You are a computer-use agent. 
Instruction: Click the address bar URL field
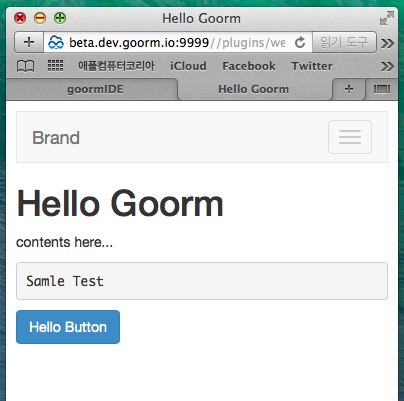pos(177,42)
